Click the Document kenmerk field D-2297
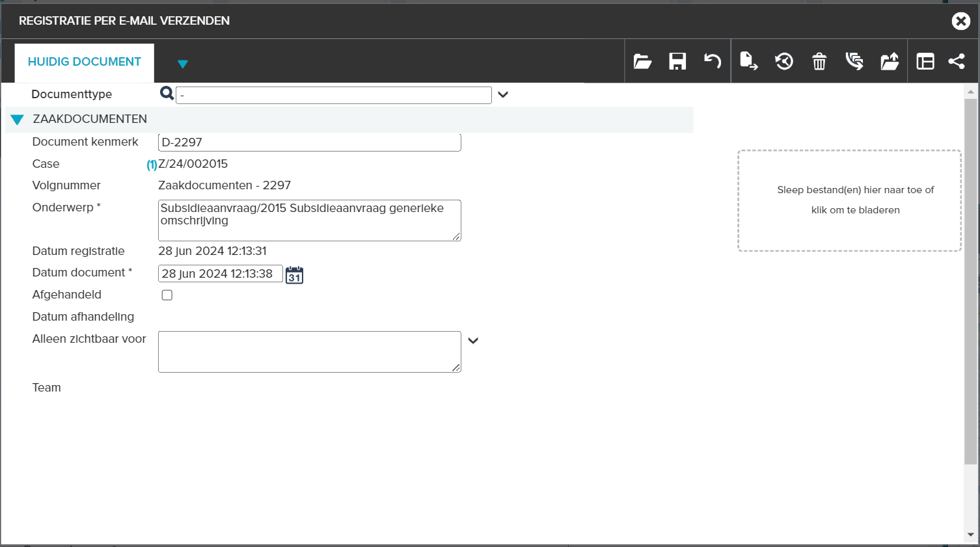The width and height of the screenshot is (980, 547). 310,142
